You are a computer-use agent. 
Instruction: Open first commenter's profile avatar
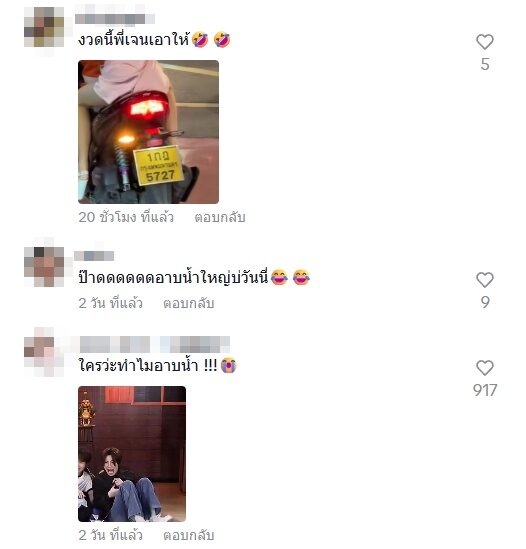[x=44, y=27]
